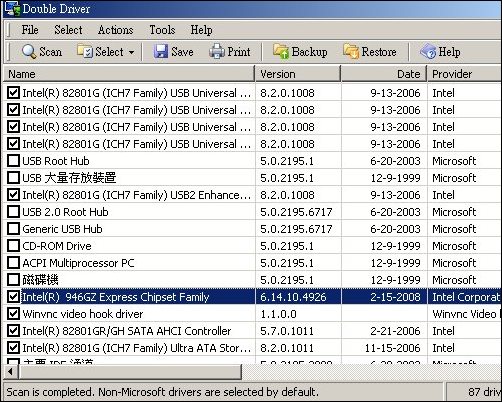
Task: Click the Print printer icon
Action: 217,52
